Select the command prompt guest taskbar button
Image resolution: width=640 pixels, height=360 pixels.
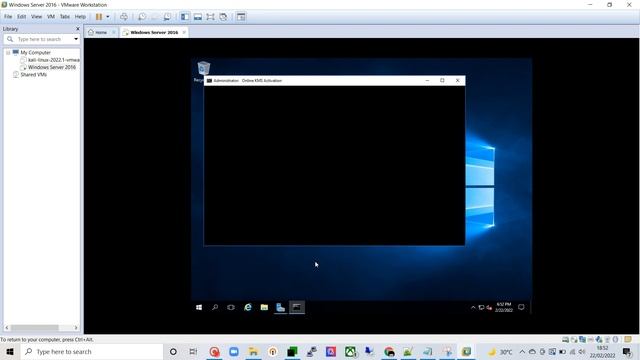click(297, 307)
